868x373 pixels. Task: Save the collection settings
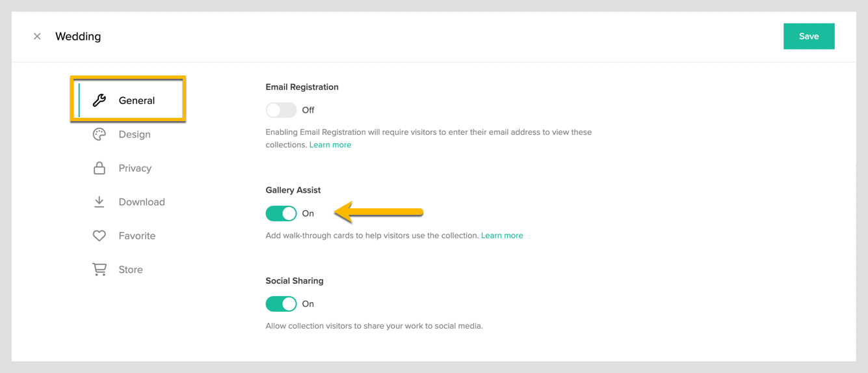pyautogui.click(x=809, y=36)
